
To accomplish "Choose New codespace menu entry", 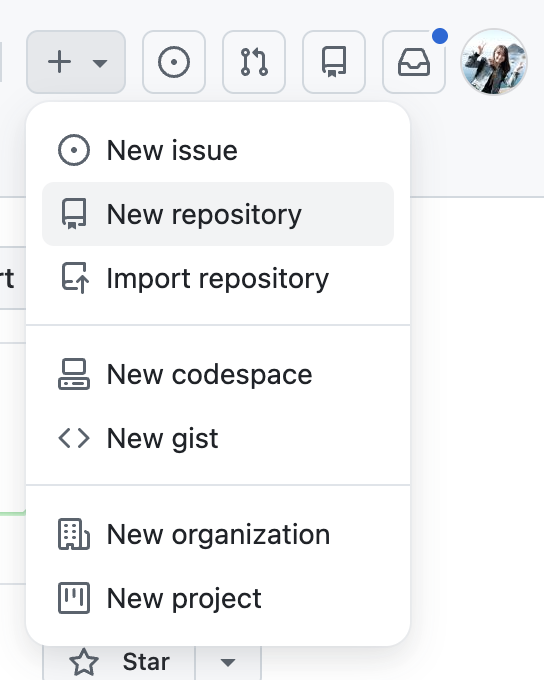I will 218,374.
